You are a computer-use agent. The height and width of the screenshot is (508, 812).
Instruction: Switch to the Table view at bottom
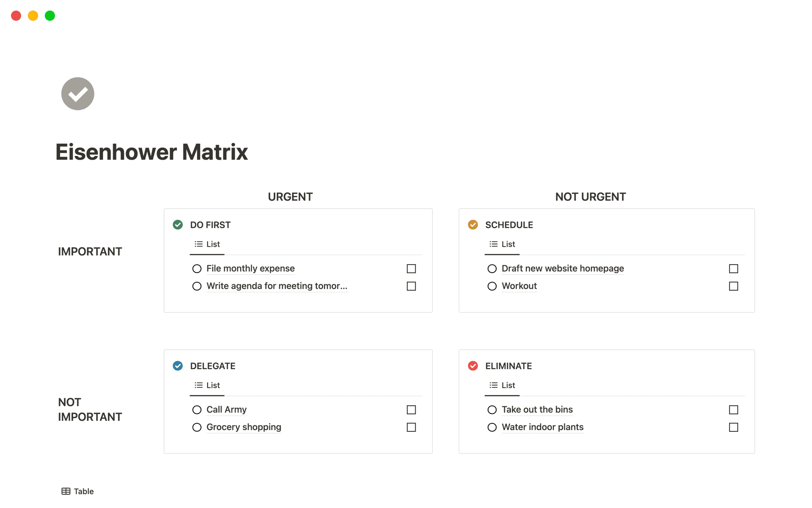[83, 491]
